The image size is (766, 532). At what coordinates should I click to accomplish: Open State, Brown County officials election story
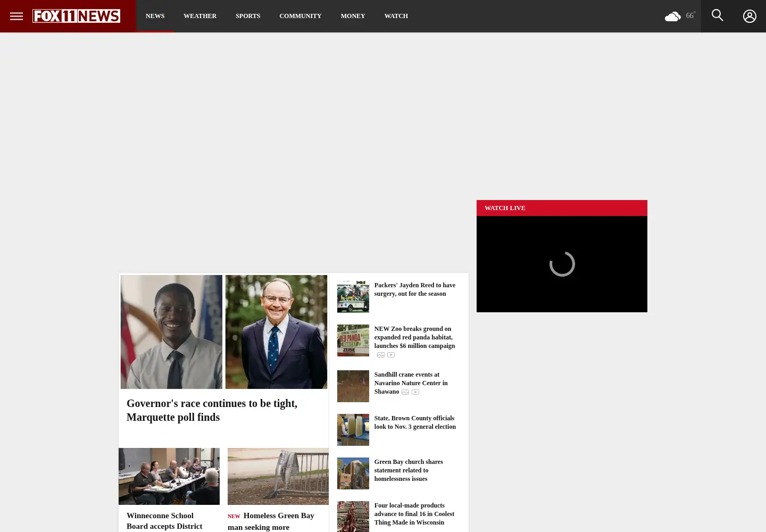(x=415, y=422)
